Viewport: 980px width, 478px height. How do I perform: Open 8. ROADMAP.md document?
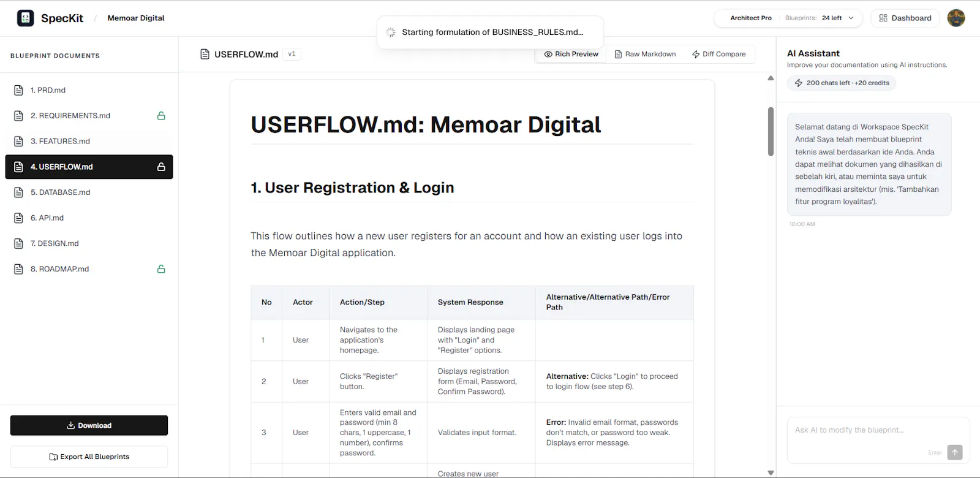[89, 269]
